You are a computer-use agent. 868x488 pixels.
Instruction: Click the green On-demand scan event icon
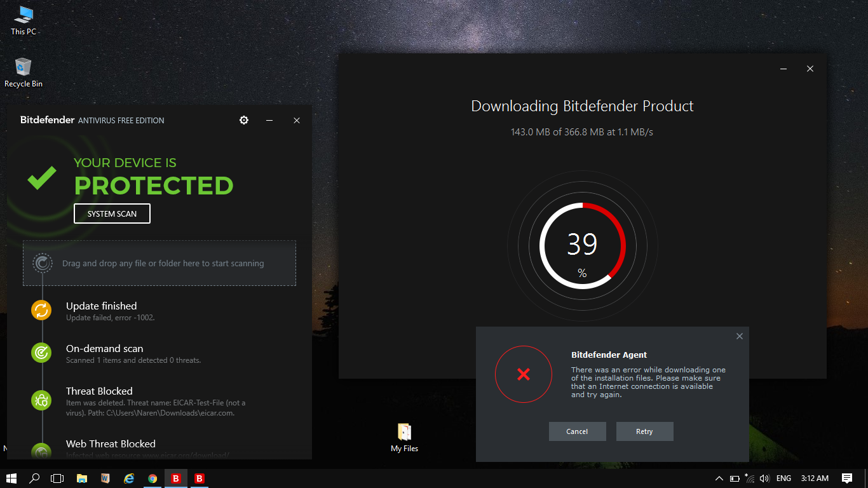point(41,353)
